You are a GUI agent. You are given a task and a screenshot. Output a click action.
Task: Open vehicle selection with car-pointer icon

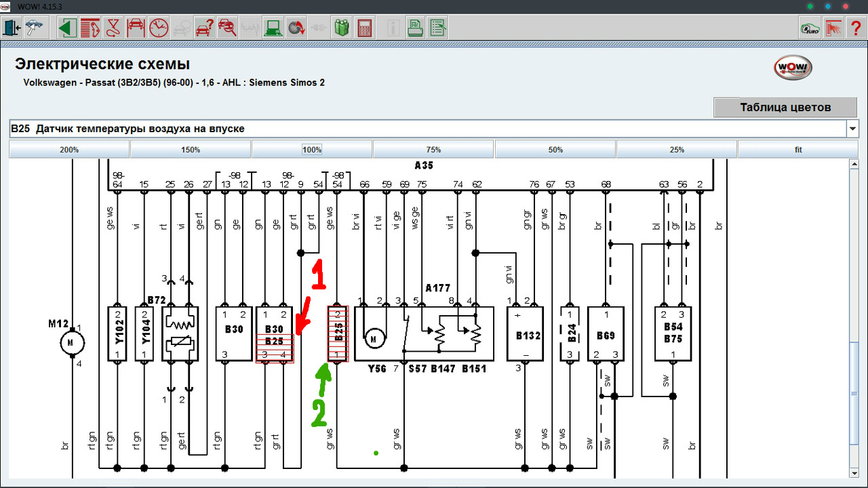[33, 28]
